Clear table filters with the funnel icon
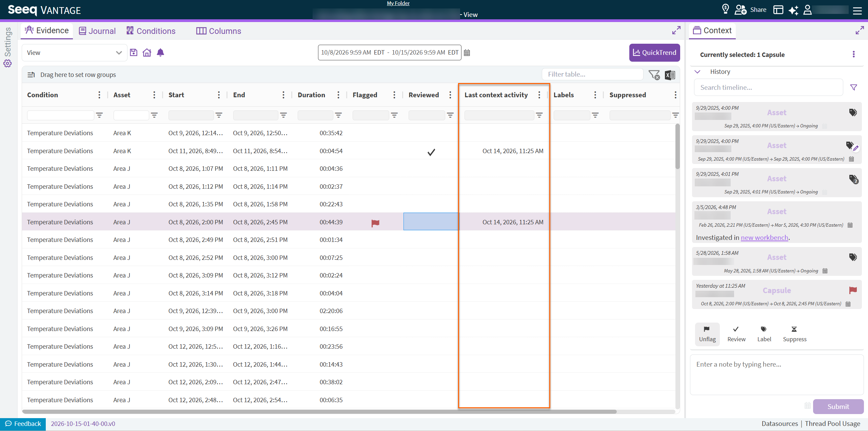Image resolution: width=868 pixels, height=431 pixels. (x=654, y=75)
